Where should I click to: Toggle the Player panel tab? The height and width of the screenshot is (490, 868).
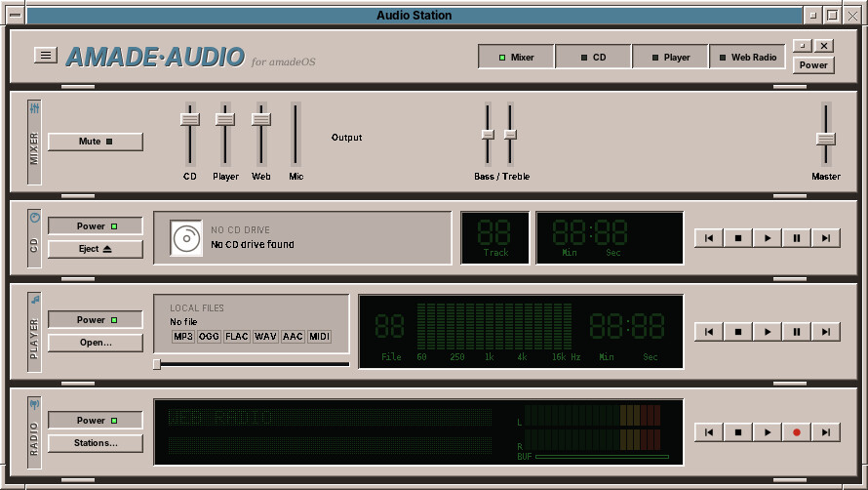[670, 57]
